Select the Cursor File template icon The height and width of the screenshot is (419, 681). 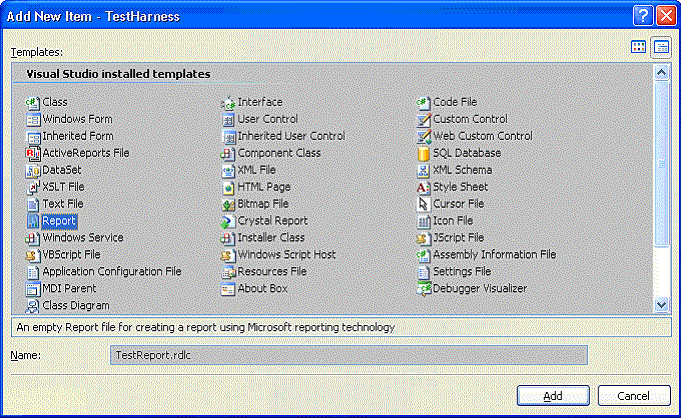[x=423, y=204]
